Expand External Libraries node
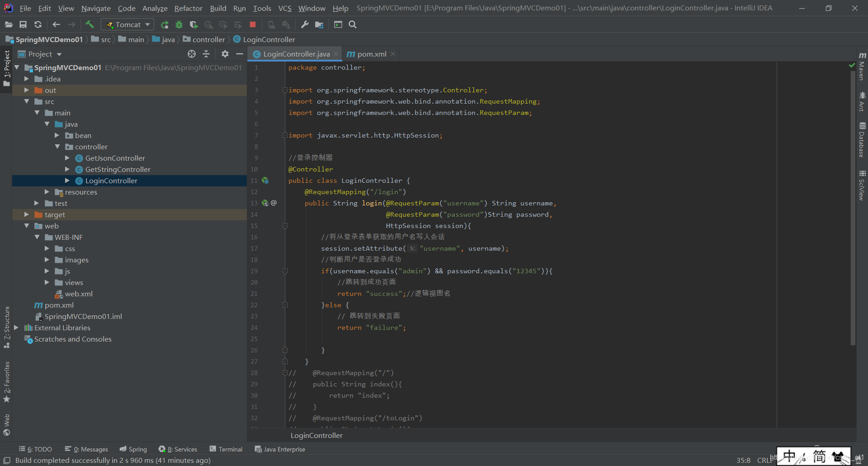 (16, 328)
